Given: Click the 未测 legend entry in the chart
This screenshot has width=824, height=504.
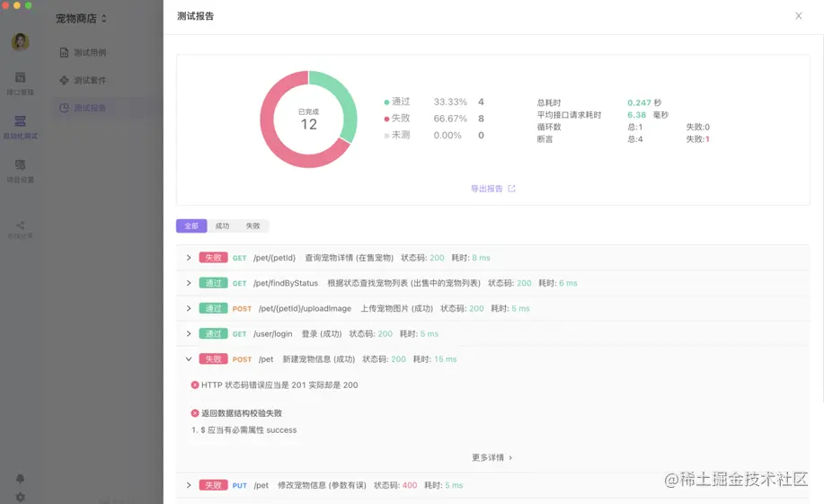Looking at the screenshot, I should (397, 135).
